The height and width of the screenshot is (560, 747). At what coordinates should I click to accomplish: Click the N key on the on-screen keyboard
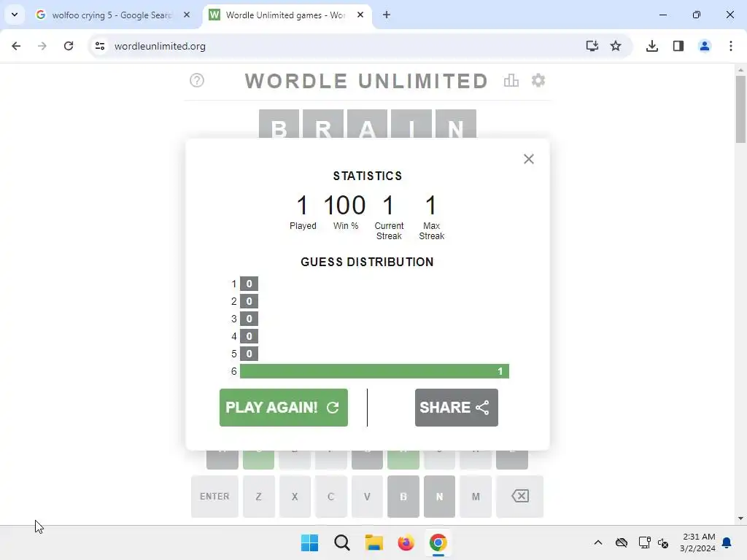click(440, 496)
